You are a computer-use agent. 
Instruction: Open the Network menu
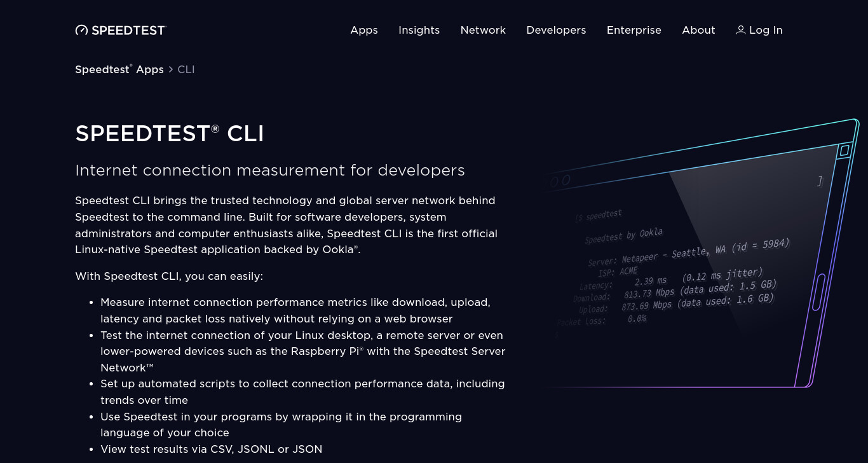[x=483, y=30]
